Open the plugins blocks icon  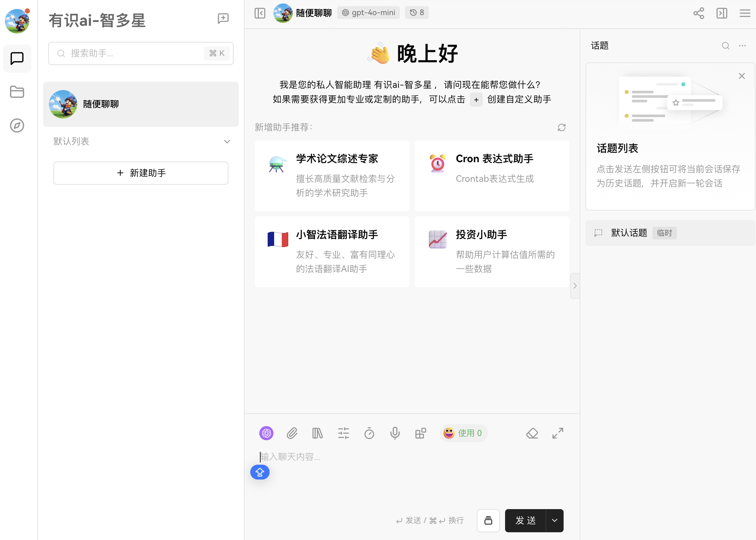point(420,433)
